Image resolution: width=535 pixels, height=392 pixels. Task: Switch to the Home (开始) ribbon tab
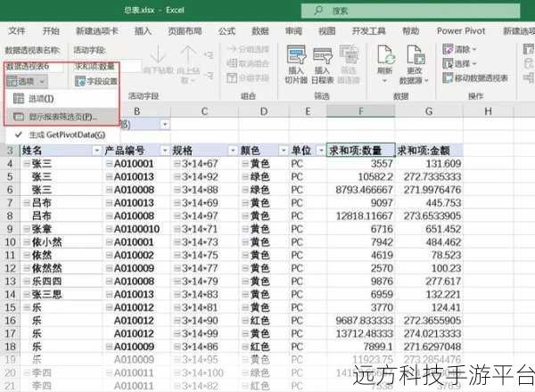(51, 31)
